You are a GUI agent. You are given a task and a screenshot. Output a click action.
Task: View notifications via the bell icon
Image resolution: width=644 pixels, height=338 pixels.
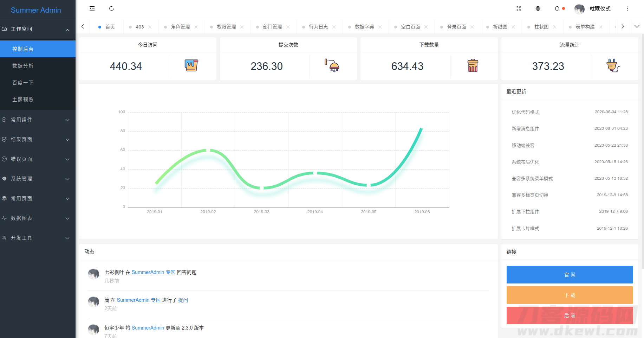(x=558, y=8)
